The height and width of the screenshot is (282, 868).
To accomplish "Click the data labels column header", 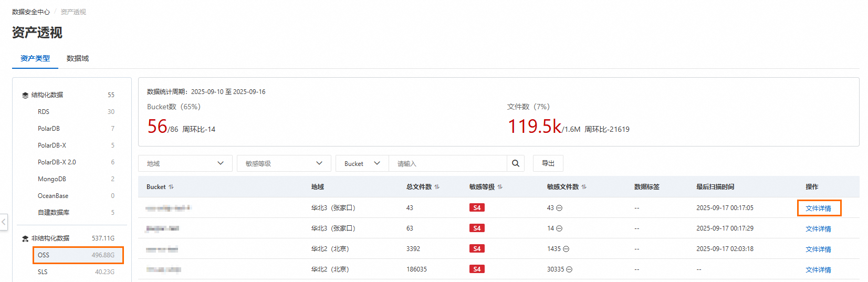I will pos(647,187).
